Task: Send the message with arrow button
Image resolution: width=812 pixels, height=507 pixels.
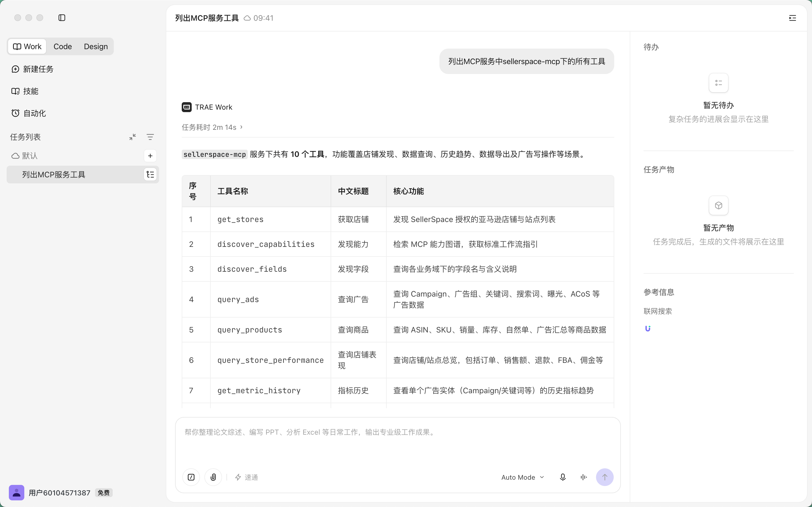Action: click(x=605, y=477)
